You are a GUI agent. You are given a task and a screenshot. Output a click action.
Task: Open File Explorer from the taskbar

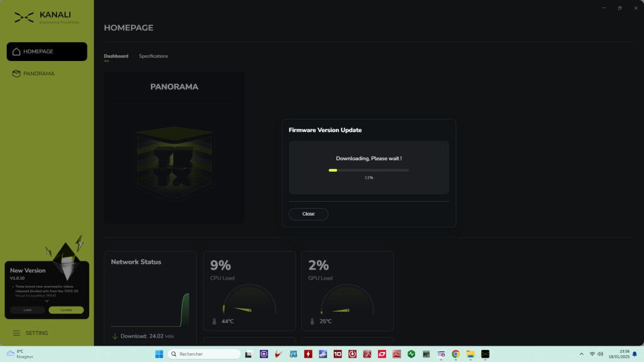coord(470,354)
